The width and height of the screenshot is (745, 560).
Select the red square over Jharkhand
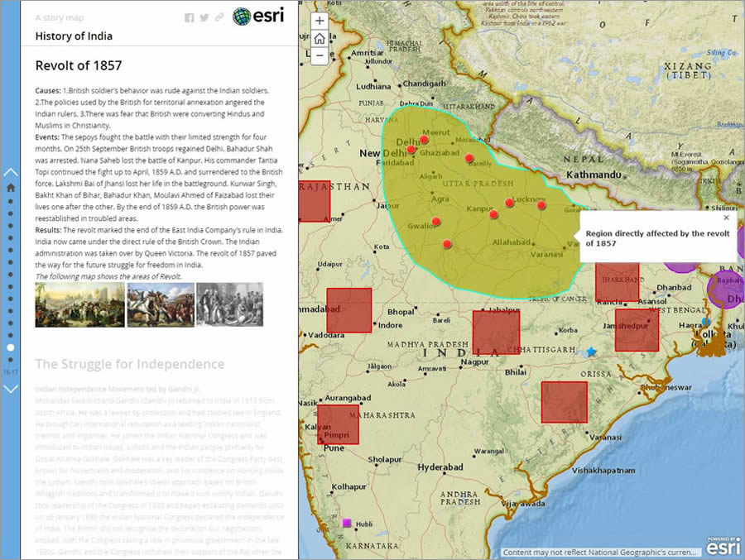(618, 282)
